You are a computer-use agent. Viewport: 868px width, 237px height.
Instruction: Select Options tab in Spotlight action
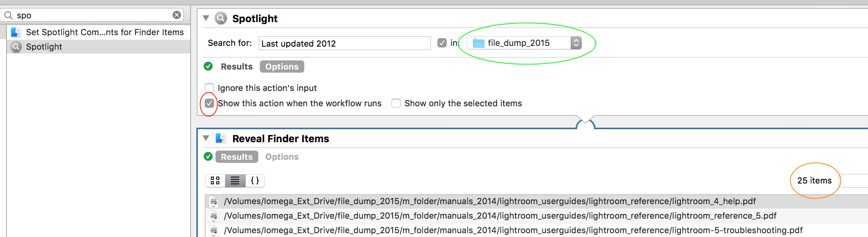(x=282, y=67)
